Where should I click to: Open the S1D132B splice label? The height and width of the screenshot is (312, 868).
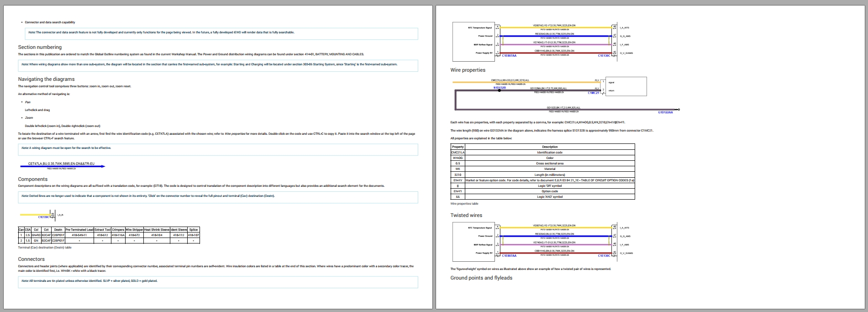click(x=500, y=87)
